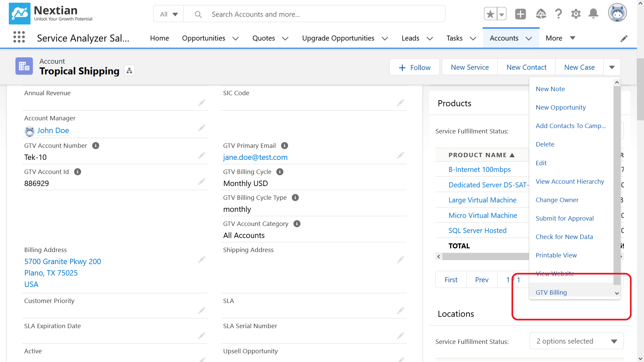
Task: Open the search scope All dropdown
Action: 168,14
